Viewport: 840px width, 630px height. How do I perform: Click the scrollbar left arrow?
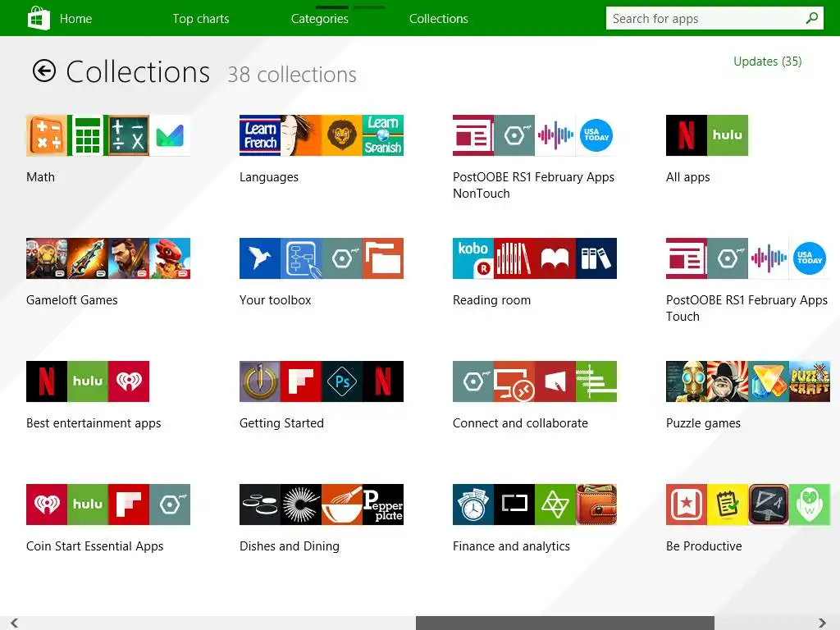tap(15, 623)
